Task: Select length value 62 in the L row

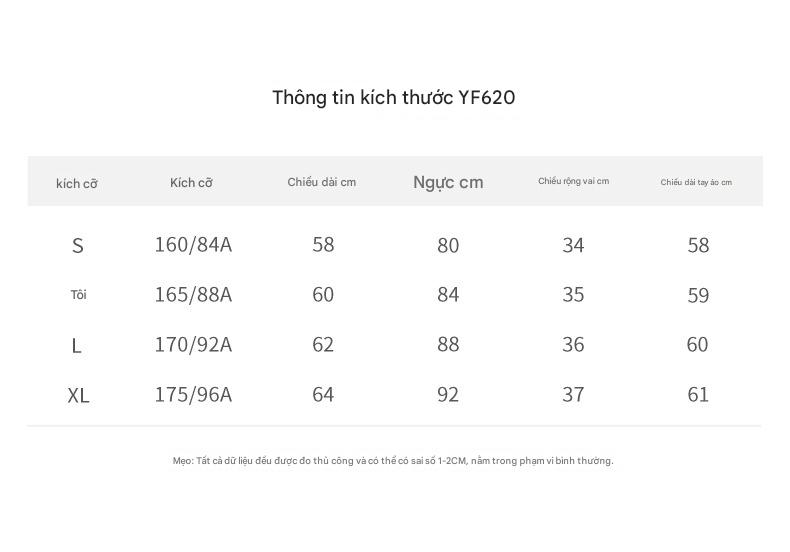Action: point(323,344)
